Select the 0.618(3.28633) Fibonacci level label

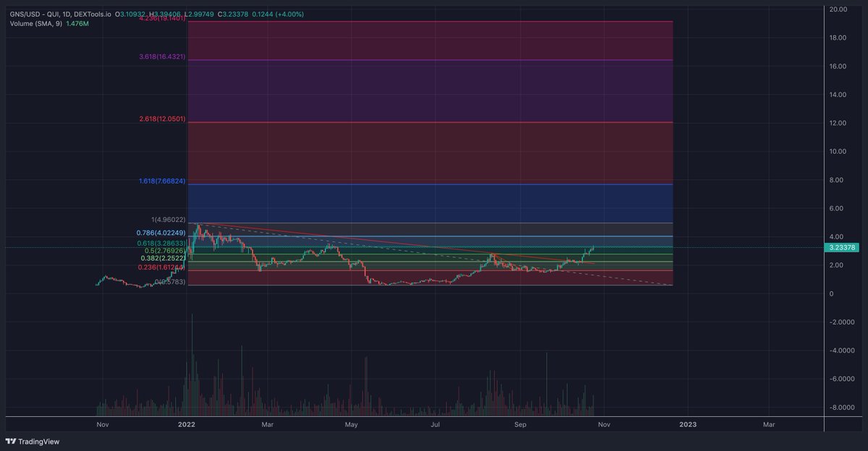coord(161,244)
